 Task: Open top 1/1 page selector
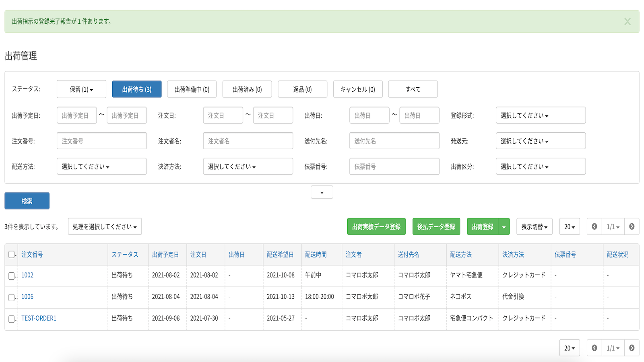click(613, 226)
